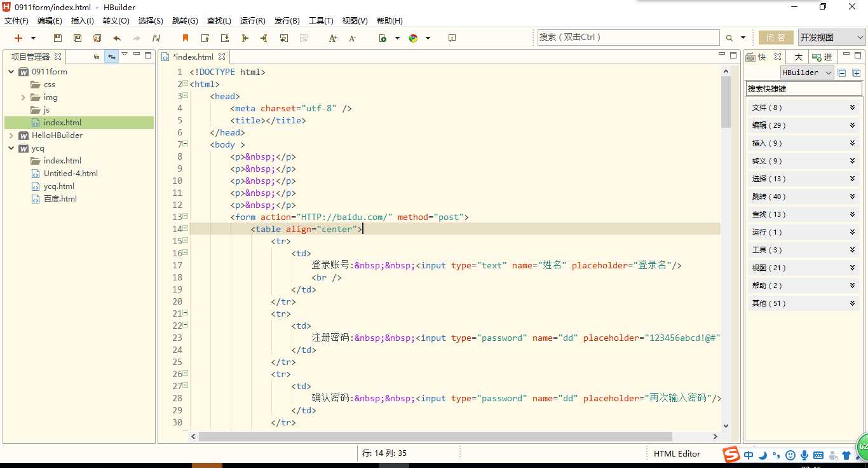
Task: Expand the img folder
Action: 24,97
